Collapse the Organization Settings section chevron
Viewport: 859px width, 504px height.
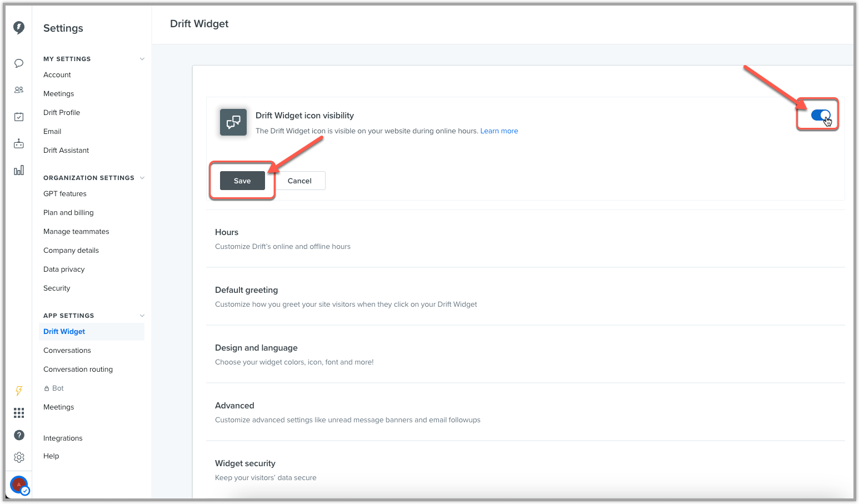tap(142, 178)
